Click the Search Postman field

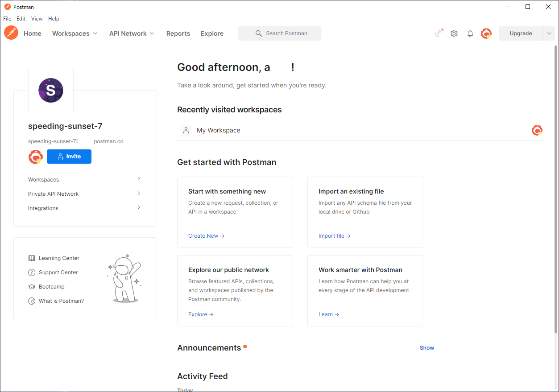pyautogui.click(x=279, y=33)
